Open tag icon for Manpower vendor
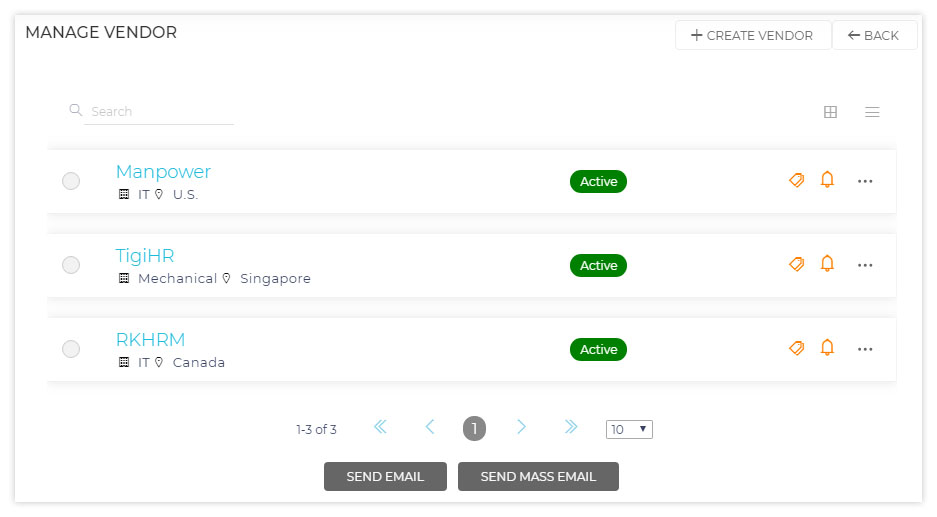The height and width of the screenshot is (517, 937). pos(797,180)
